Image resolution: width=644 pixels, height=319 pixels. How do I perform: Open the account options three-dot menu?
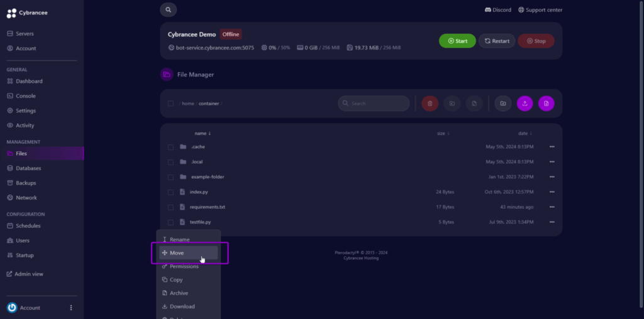[x=71, y=308]
